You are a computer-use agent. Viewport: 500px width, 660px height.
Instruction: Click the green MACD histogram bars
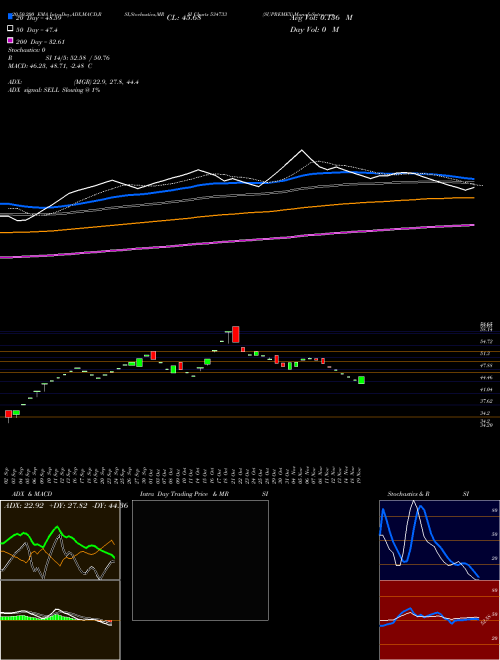pos(55,617)
